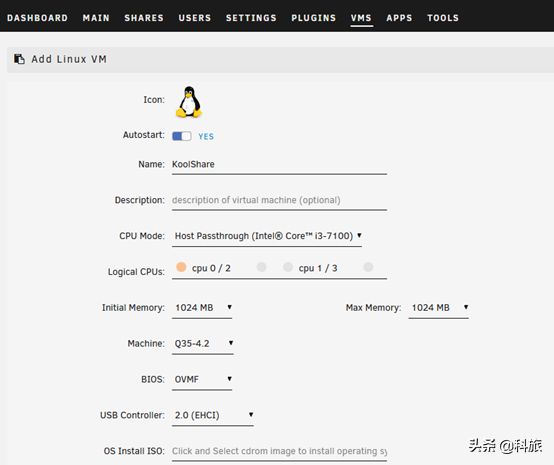The width and height of the screenshot is (554, 465).
Task: Enable the cpu 3 hyperthread checkbox
Action: pyautogui.click(x=368, y=267)
